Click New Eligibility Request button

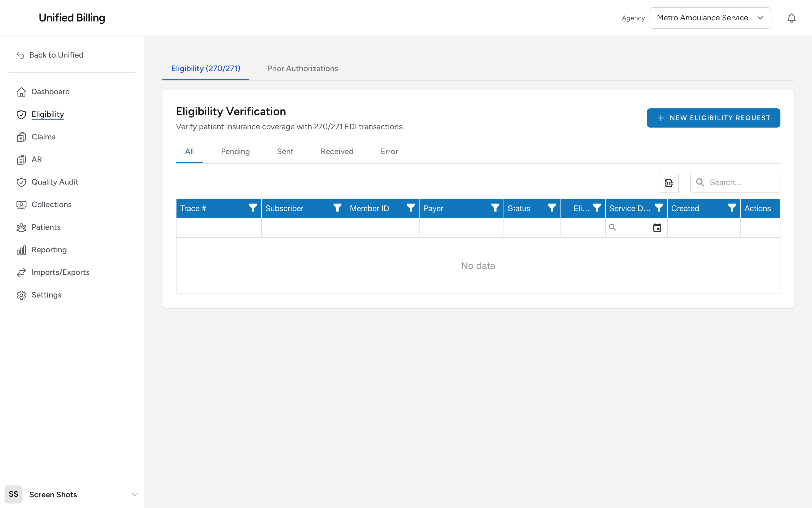713,118
